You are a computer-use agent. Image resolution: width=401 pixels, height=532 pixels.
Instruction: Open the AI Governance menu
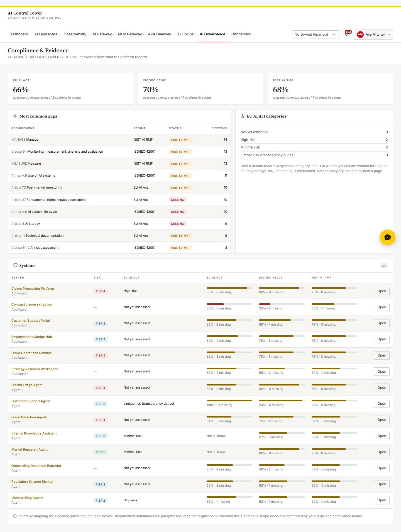click(214, 34)
